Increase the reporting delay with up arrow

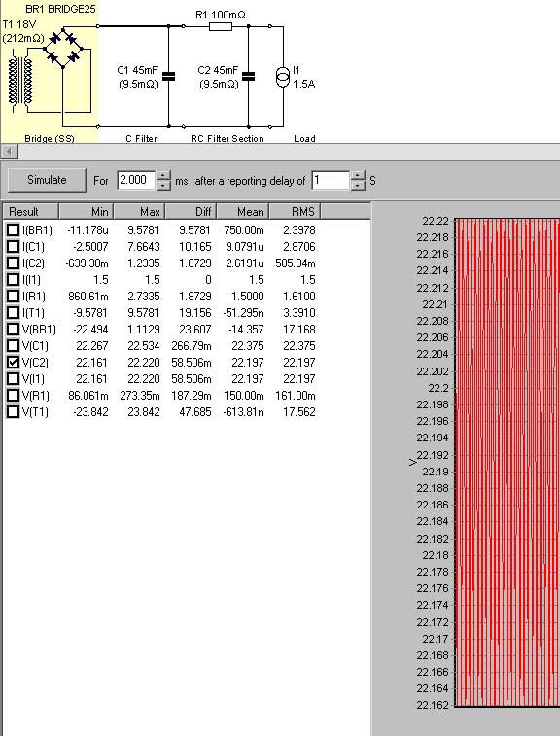click(x=357, y=176)
